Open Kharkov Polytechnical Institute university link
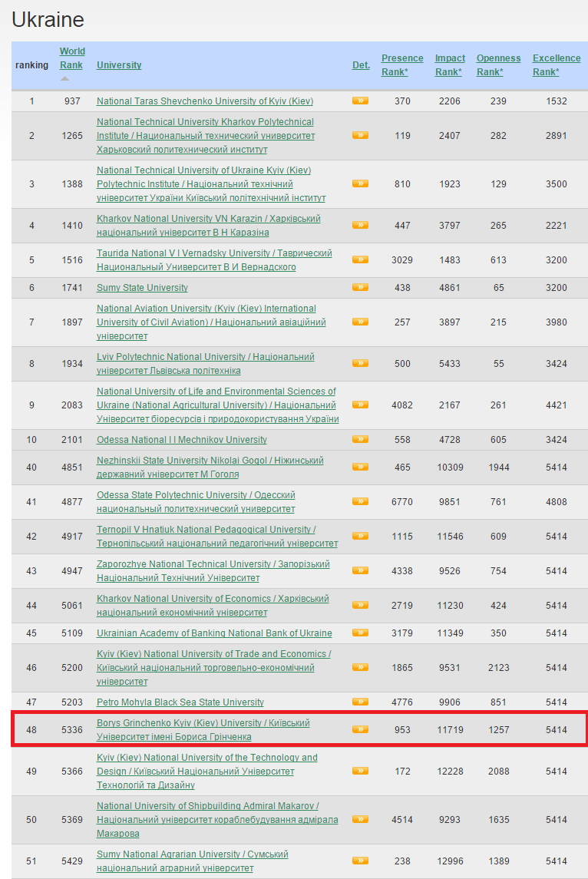This screenshot has width=588, height=879. click(x=206, y=136)
